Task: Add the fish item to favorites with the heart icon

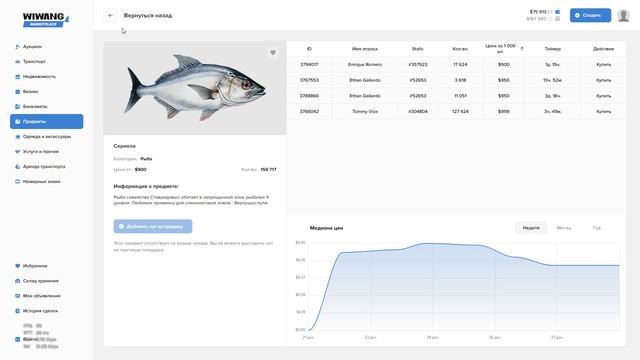Action: (x=273, y=52)
